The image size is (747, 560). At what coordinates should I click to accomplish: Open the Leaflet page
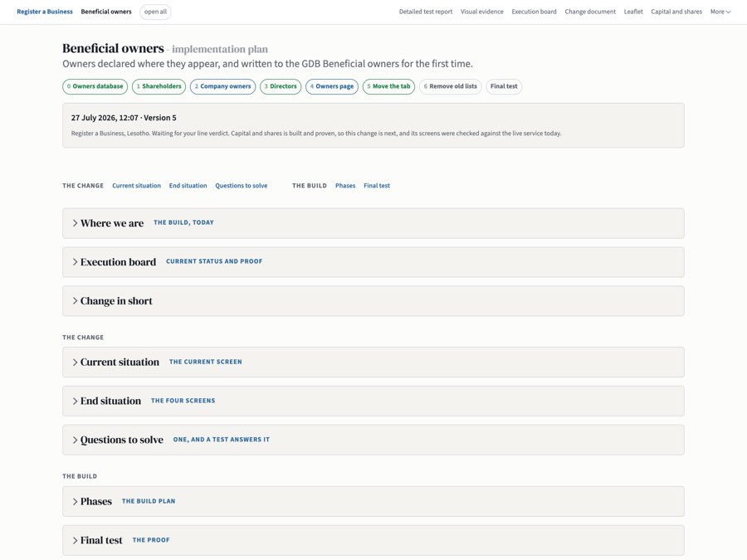(x=633, y=12)
